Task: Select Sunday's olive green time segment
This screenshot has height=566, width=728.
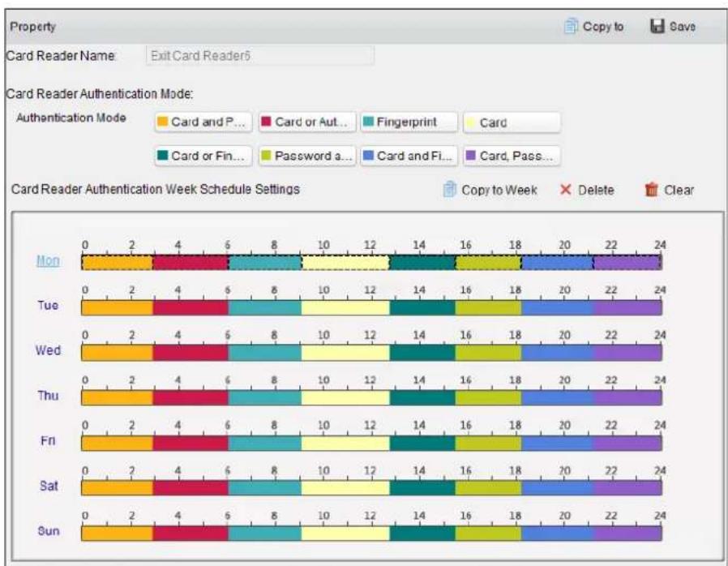Action: pyautogui.click(x=488, y=534)
